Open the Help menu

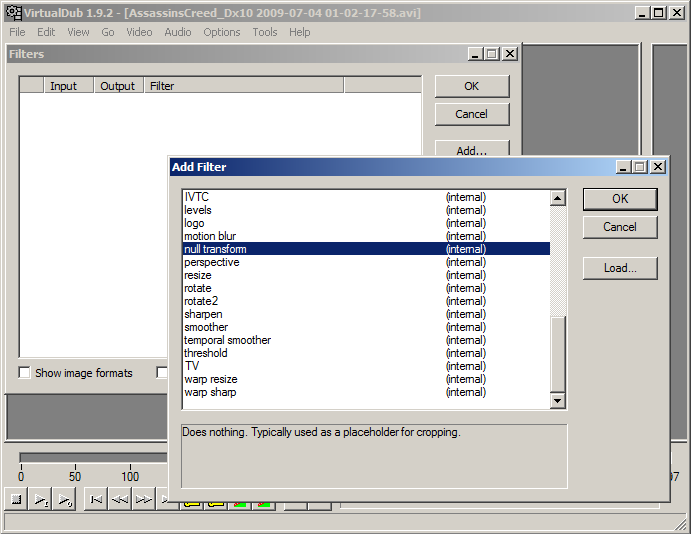pos(300,32)
